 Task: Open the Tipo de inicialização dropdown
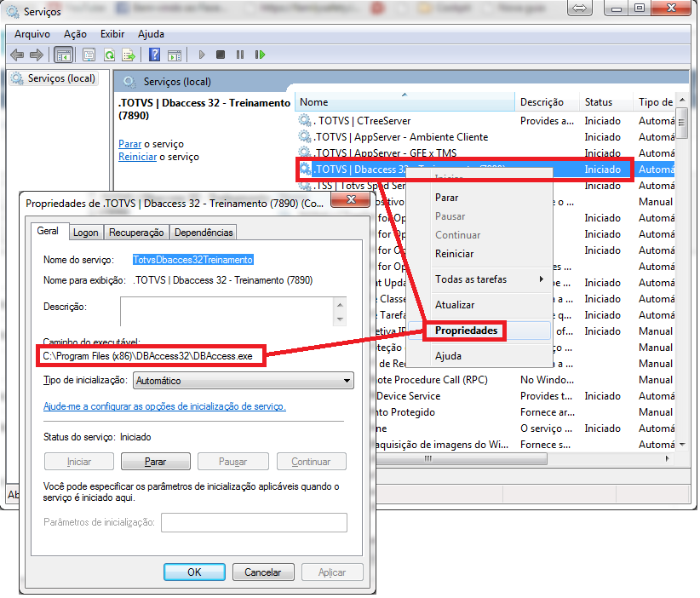coord(244,381)
